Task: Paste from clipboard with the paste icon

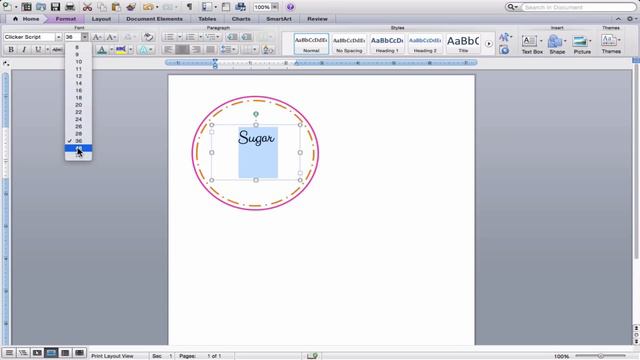Action: (116, 7)
